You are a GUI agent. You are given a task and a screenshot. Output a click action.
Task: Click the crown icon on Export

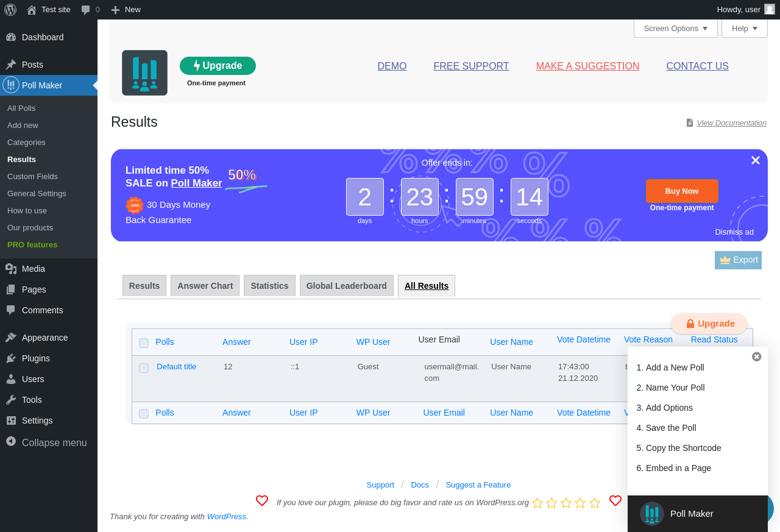pyautogui.click(x=725, y=260)
